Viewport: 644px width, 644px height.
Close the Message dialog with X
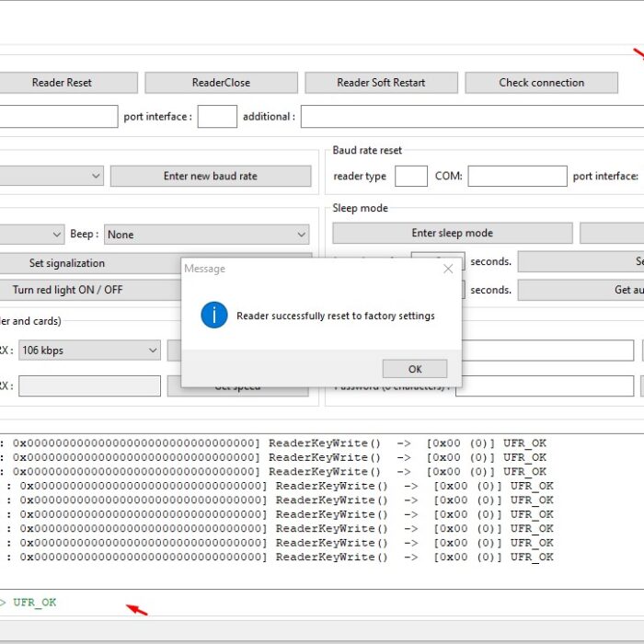tap(448, 269)
